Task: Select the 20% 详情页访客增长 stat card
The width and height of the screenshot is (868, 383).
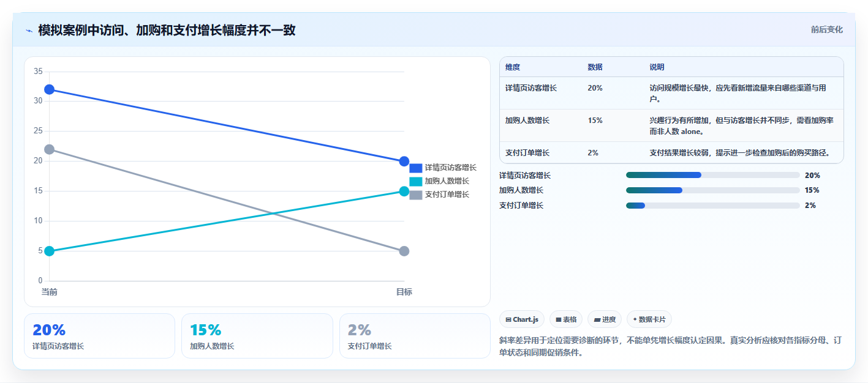Action: pos(99,336)
